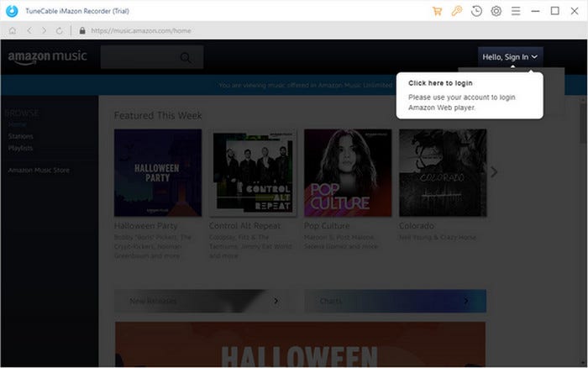Image resolution: width=588 pixels, height=368 pixels.
Task: Click the shopping cart purchase icon
Action: 437,11
